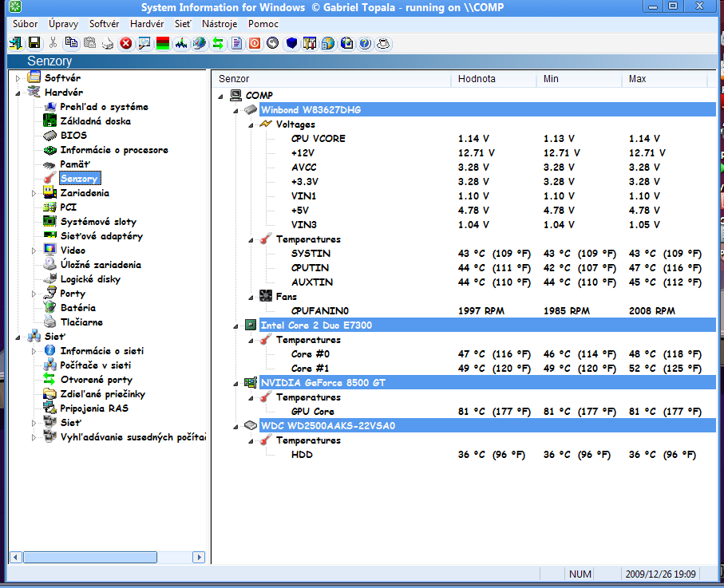Click the question mark help toolbar icon

tap(365, 43)
